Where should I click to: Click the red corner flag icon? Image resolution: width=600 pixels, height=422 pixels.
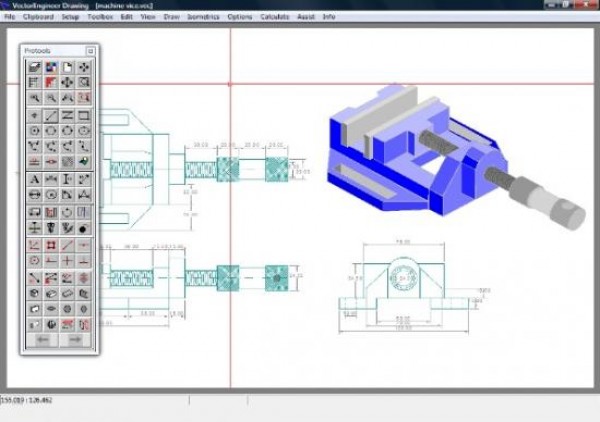click(x=51, y=82)
